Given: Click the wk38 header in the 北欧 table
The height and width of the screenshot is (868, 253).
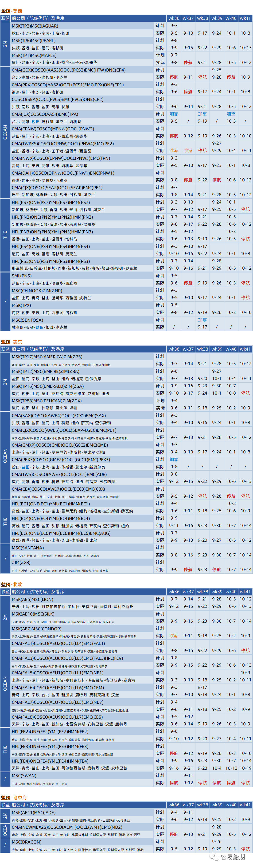Looking at the screenshot, I should tap(202, 592).
